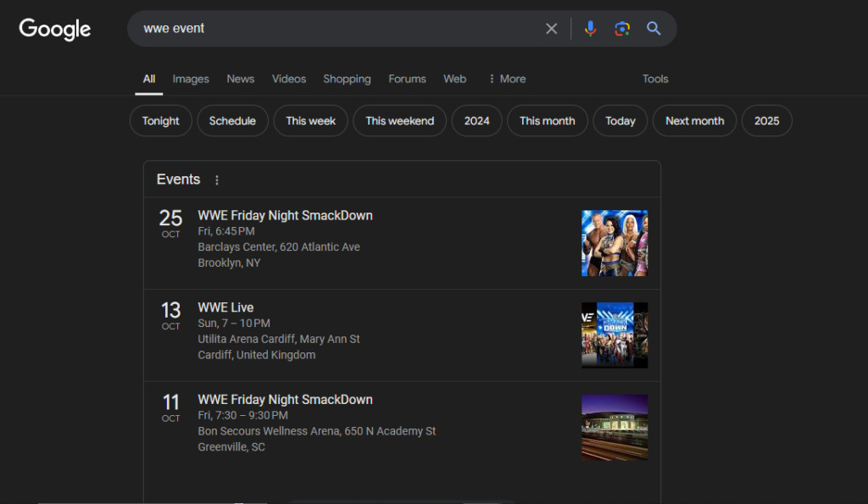868x504 pixels.
Task: Select the All results tab
Action: [x=149, y=79]
